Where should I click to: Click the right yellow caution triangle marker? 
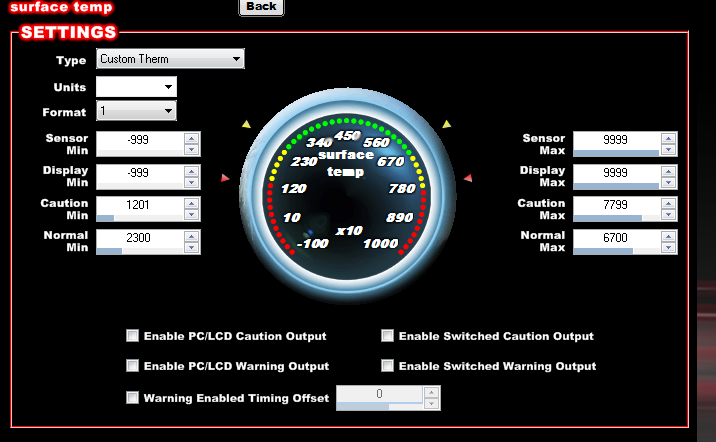pos(446,125)
